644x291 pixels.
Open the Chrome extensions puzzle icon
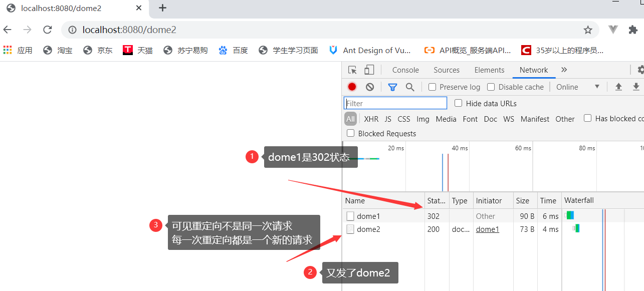pyautogui.click(x=633, y=30)
